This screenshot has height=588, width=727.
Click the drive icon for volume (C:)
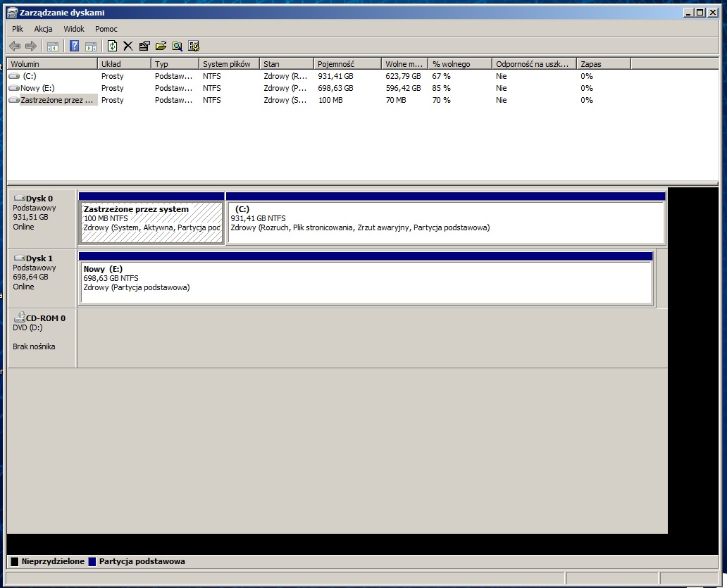point(14,76)
